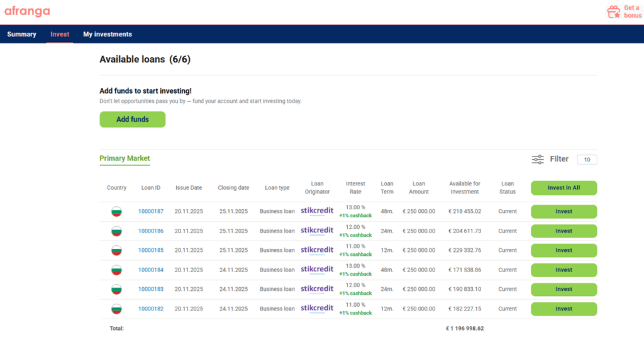Click the afranga logo
This screenshot has height=362, width=644.
[27, 11]
